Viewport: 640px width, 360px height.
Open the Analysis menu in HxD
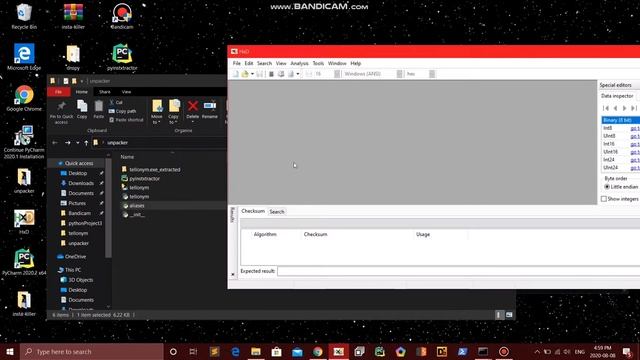(299, 63)
